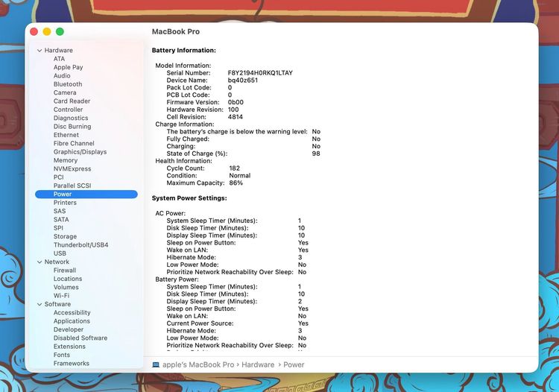Zoom window with green button
Image resolution: width=559 pixels, height=392 pixels.
tap(60, 32)
